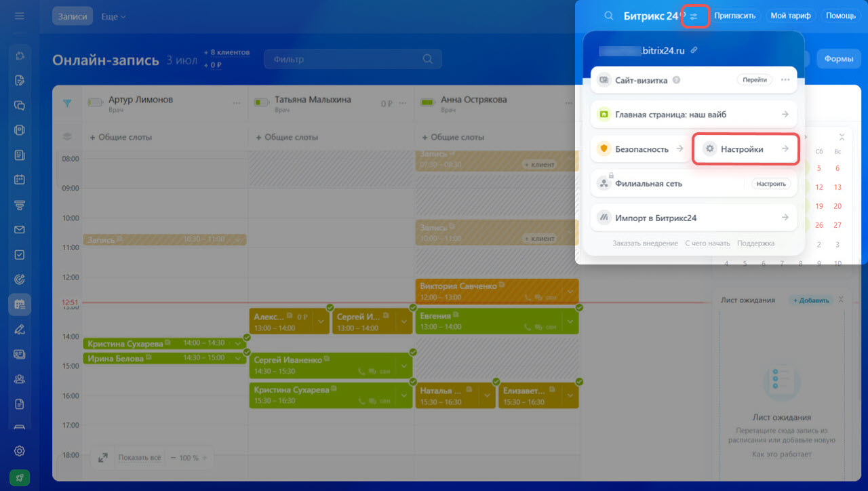The width and height of the screenshot is (868, 491).
Task: Expand the Еще menu
Action: point(113,16)
